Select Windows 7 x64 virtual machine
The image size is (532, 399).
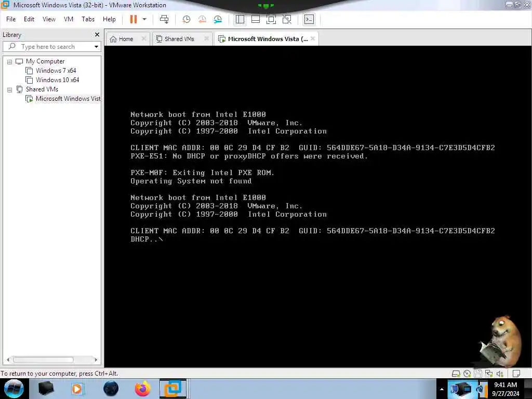tap(51, 71)
